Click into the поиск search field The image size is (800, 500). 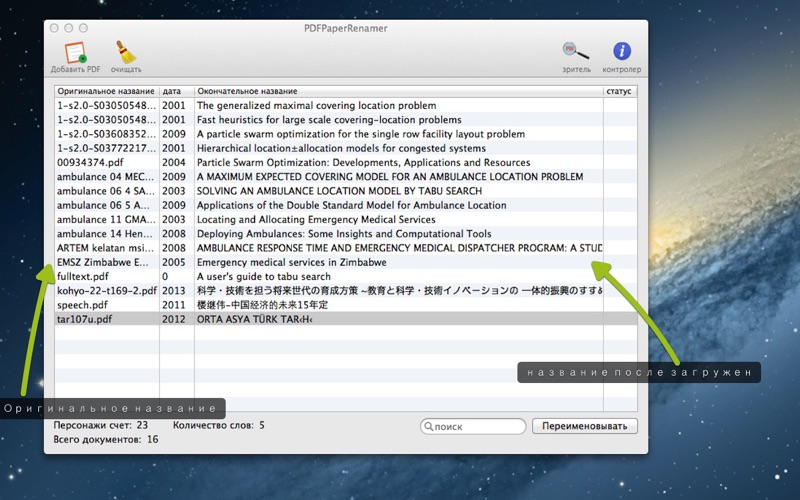472,427
